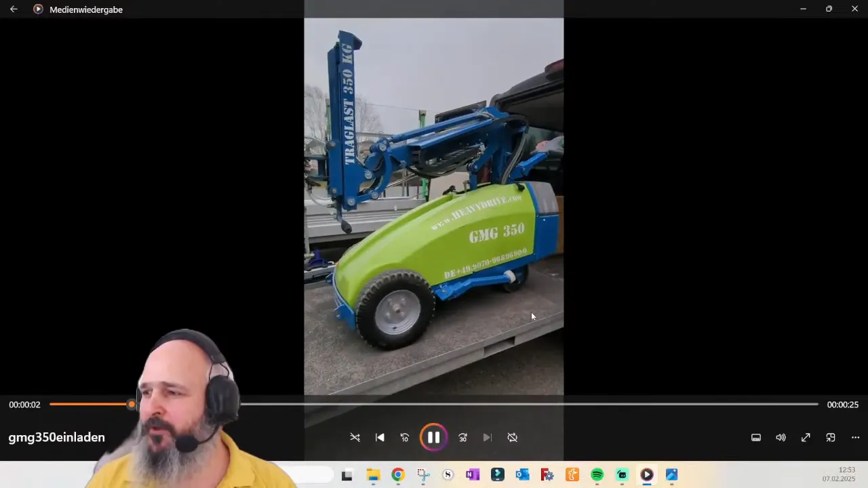Click the Media Player taskbar icon
Viewport: 868px width, 488px height.
coord(647,475)
